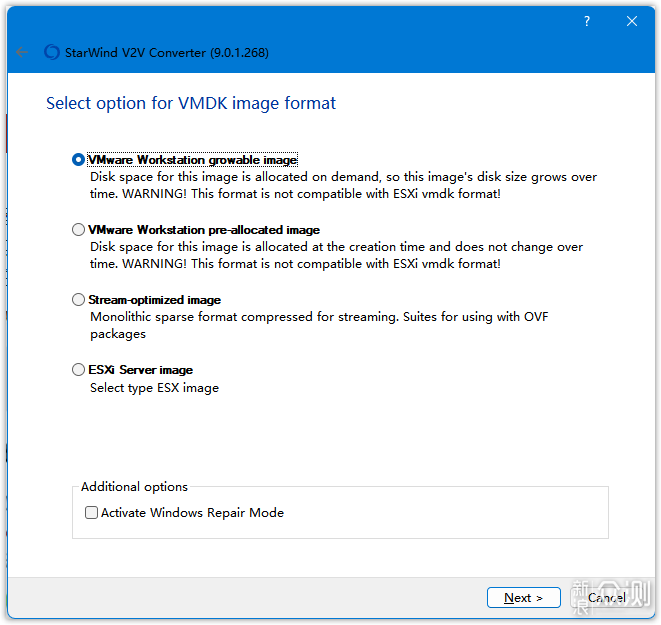This screenshot has width=661, height=625.
Task: Choose VMware Workstation pre-allocated image option
Action: click(78, 230)
